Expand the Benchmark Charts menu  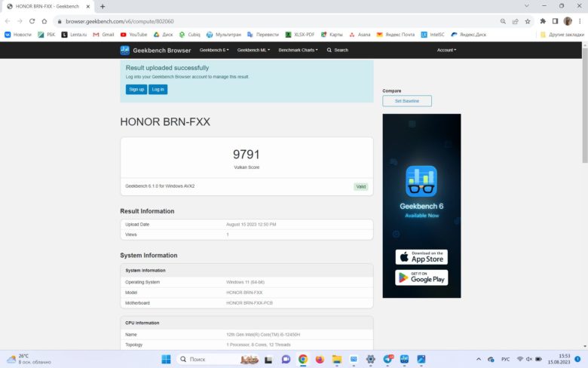pos(298,50)
